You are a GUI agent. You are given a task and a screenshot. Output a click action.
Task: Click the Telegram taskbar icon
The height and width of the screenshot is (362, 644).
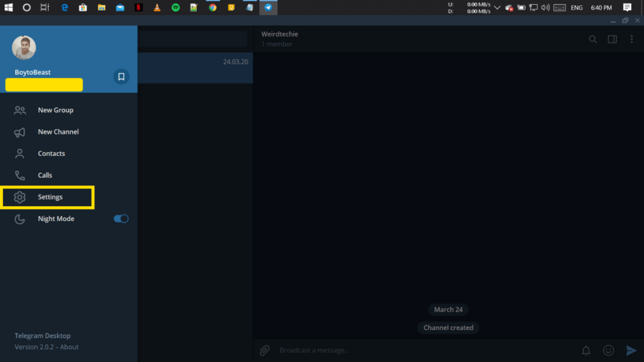tap(268, 8)
